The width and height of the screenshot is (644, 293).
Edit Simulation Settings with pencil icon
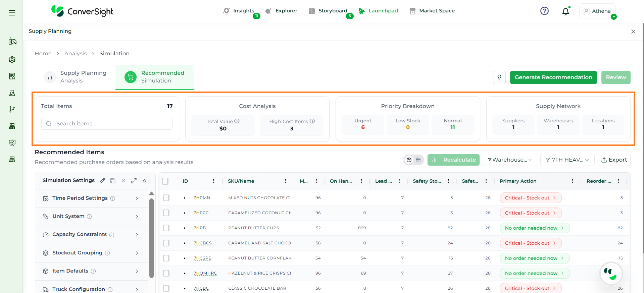[102, 181]
